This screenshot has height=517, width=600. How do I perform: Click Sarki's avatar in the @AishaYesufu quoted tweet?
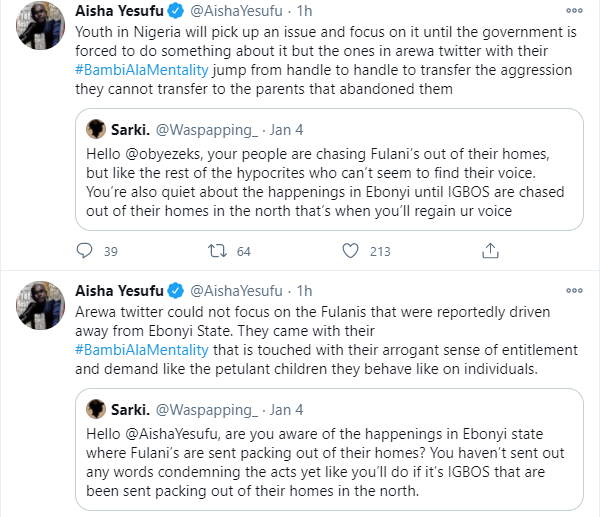tap(96, 408)
